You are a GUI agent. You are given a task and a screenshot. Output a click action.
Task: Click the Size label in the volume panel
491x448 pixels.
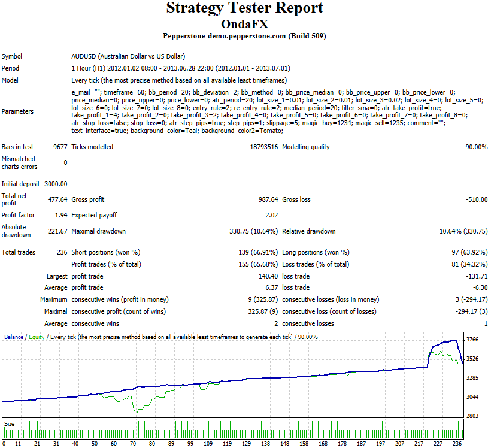[10, 423]
